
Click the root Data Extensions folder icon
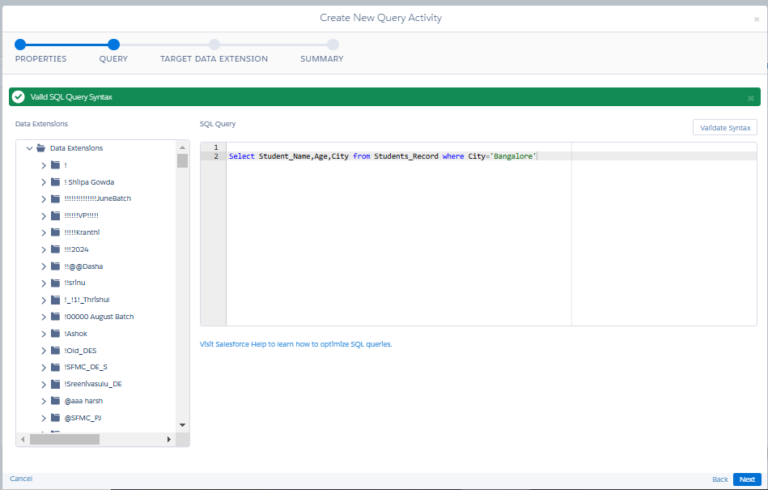pos(41,147)
